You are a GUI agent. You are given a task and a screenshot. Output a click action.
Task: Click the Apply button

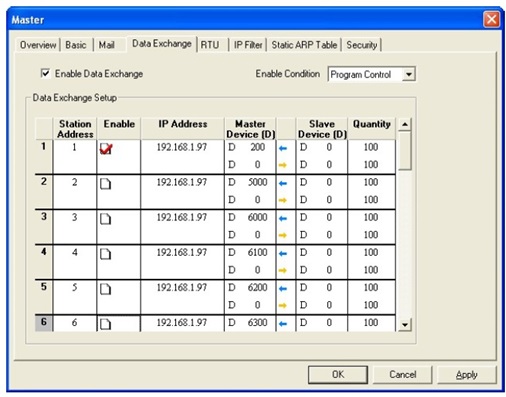(x=467, y=375)
